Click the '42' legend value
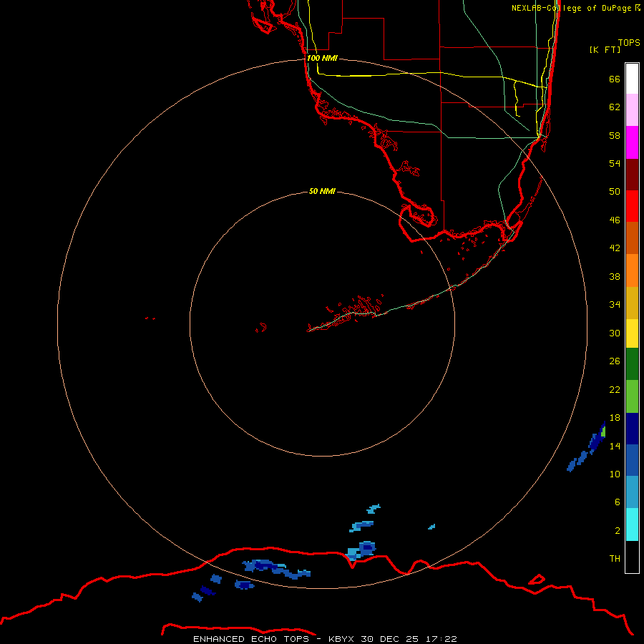Screen dimensions: 644x644 point(615,248)
